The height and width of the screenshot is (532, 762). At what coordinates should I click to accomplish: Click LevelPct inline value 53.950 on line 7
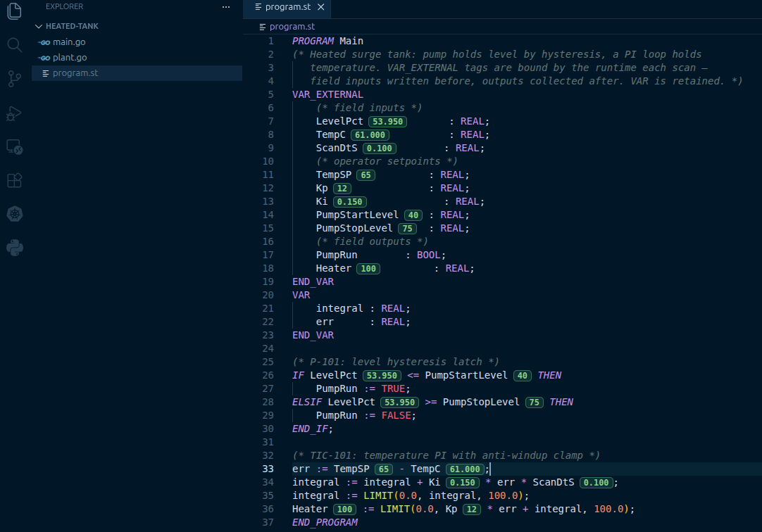(388, 121)
